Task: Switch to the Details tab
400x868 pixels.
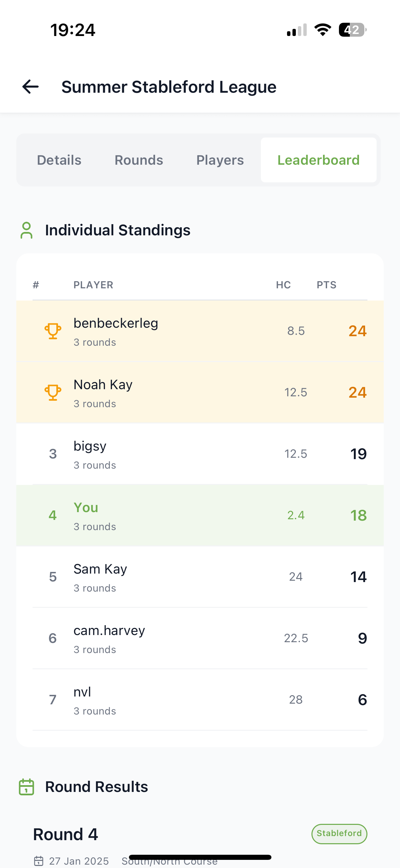Action: (x=59, y=160)
